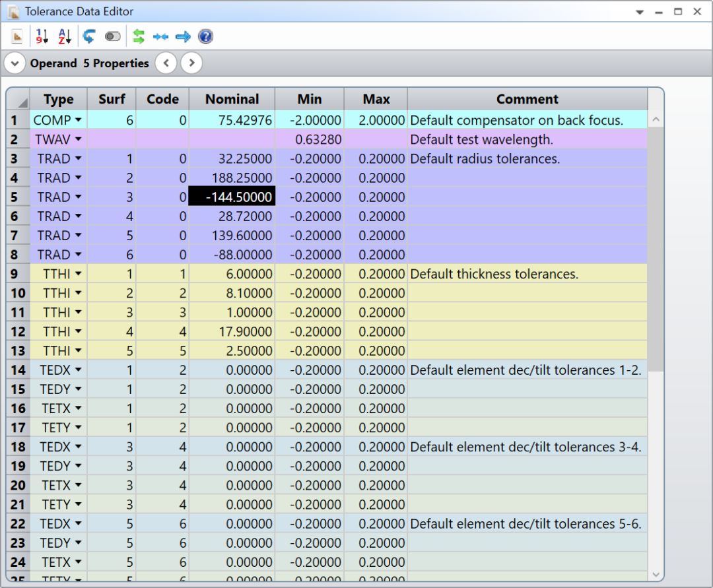Select row header number 14
The height and width of the screenshot is (588, 713).
click(x=18, y=370)
